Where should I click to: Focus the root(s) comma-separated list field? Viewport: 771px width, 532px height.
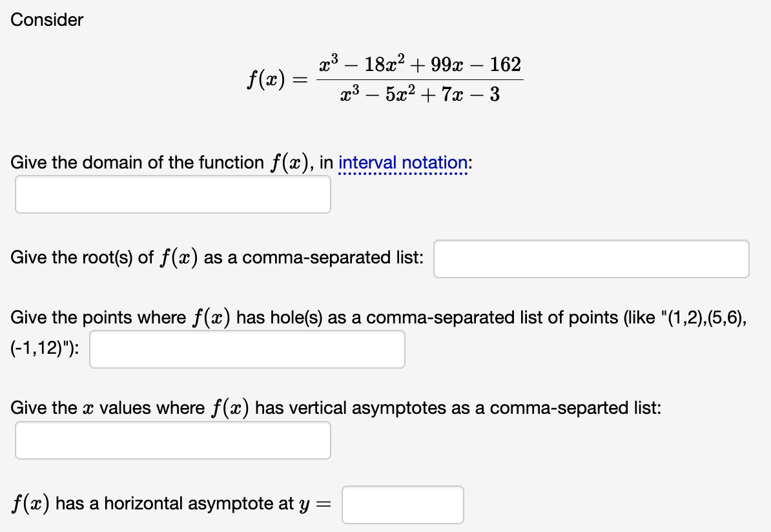pyautogui.click(x=591, y=259)
